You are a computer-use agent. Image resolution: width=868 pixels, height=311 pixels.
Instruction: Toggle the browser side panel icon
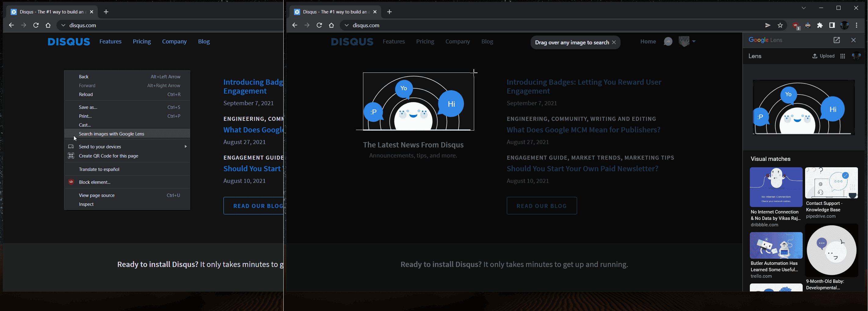(x=832, y=25)
